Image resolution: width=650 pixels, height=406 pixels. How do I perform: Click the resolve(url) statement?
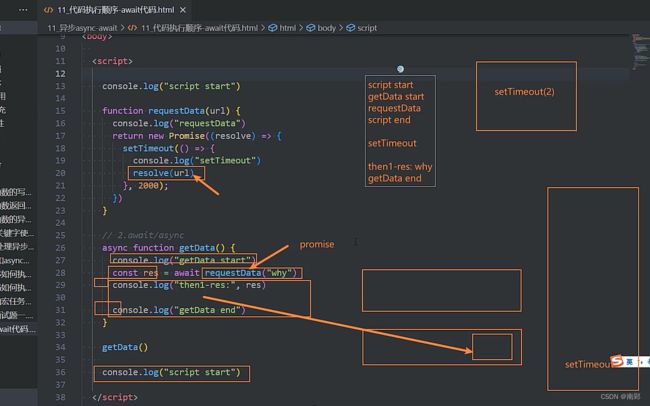click(x=164, y=173)
